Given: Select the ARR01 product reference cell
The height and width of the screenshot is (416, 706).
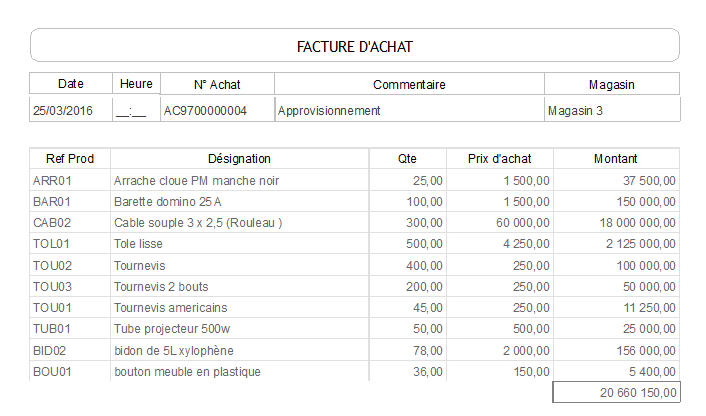Looking at the screenshot, I should pyautogui.click(x=70, y=181).
